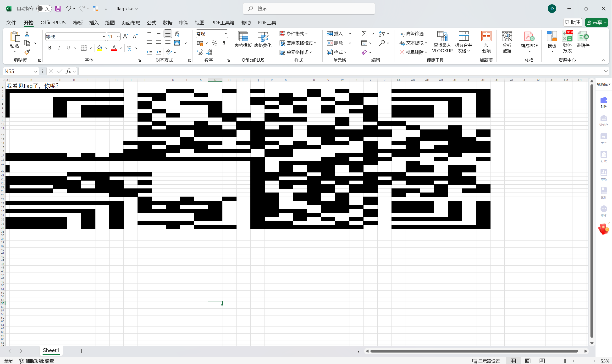The height and width of the screenshot is (364, 612).
Task: Open 套用表格格式 dropdown
Action: 298,43
